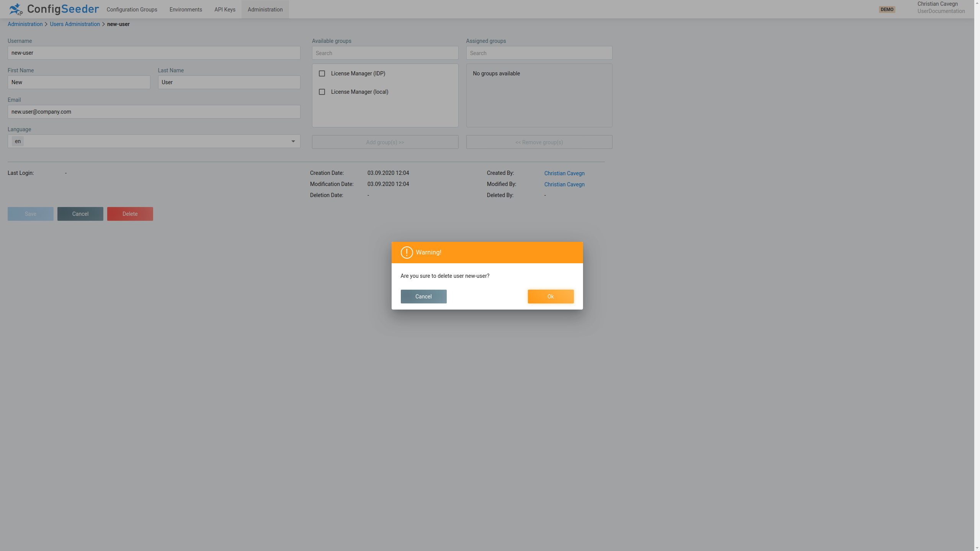Click the ConfigSeeder logo icon

pos(16,9)
